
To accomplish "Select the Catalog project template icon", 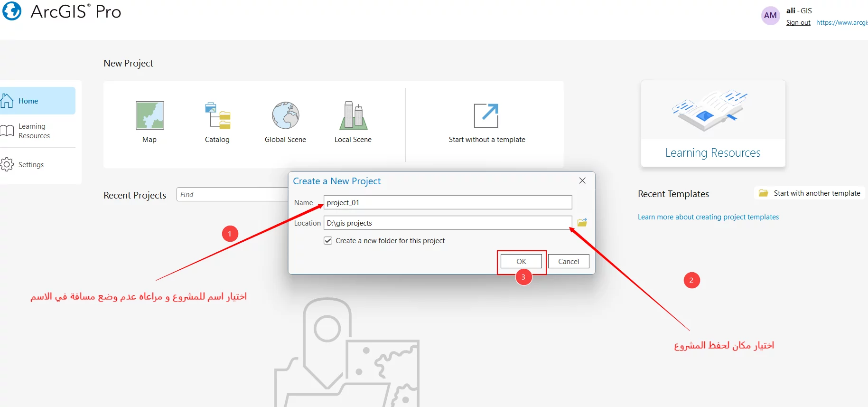I will [218, 115].
